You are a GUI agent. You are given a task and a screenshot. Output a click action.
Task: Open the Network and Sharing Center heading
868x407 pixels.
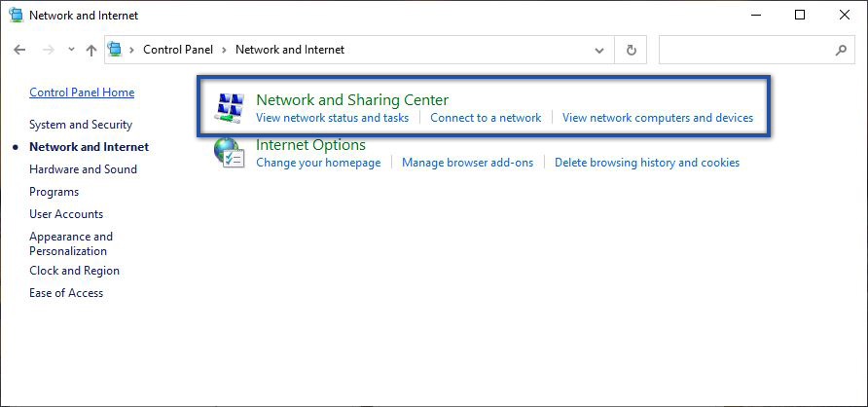pos(351,99)
